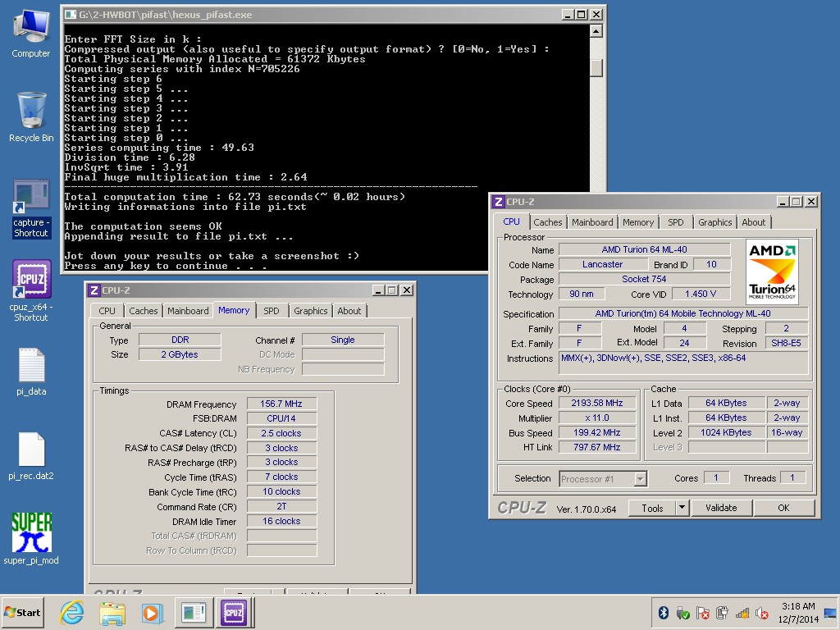Click the pifast console window title icon
This screenshot has width=840, height=630.
[x=71, y=15]
